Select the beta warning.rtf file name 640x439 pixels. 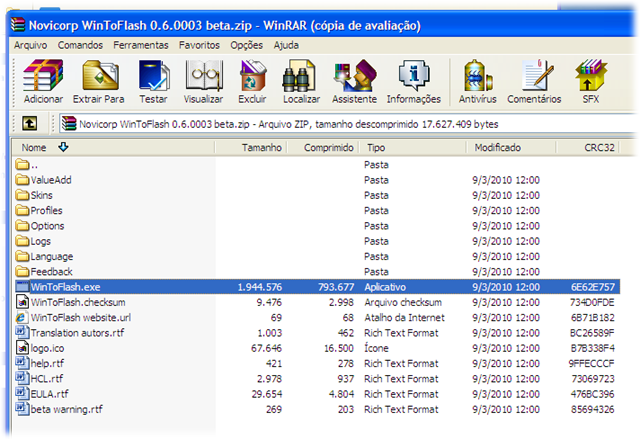tap(67, 409)
